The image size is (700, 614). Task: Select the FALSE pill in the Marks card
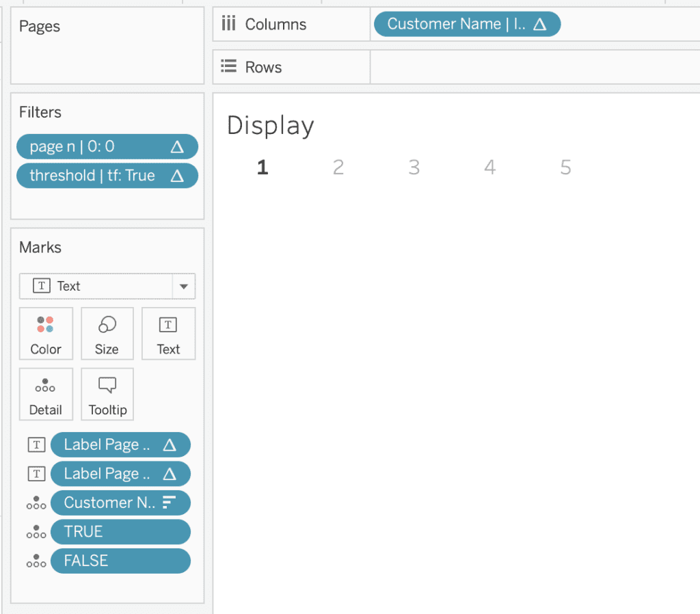(x=120, y=561)
